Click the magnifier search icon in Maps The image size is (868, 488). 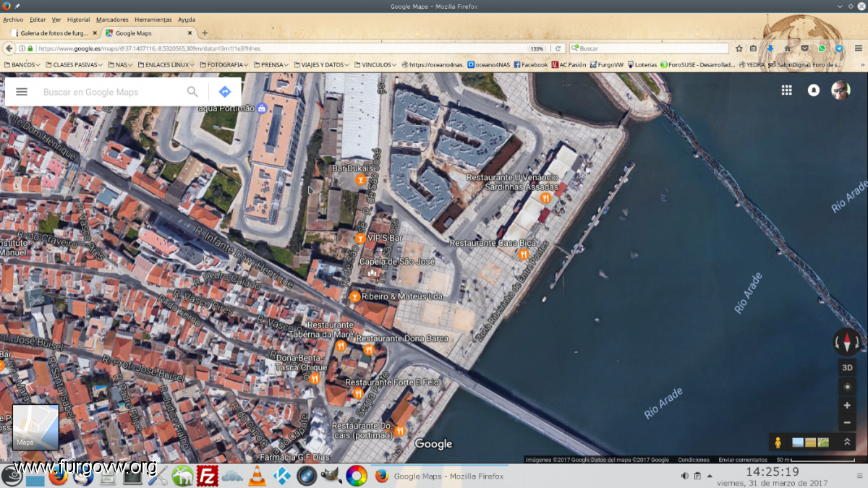[x=192, y=92]
